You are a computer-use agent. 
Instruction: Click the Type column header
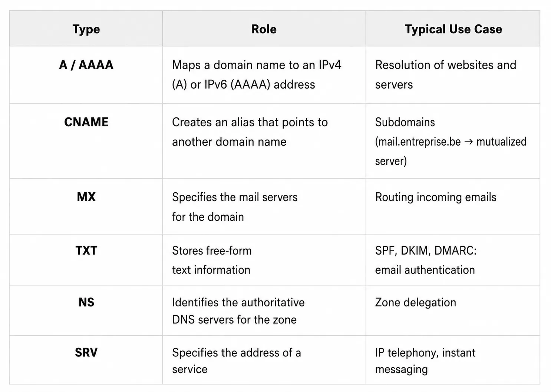click(x=86, y=29)
